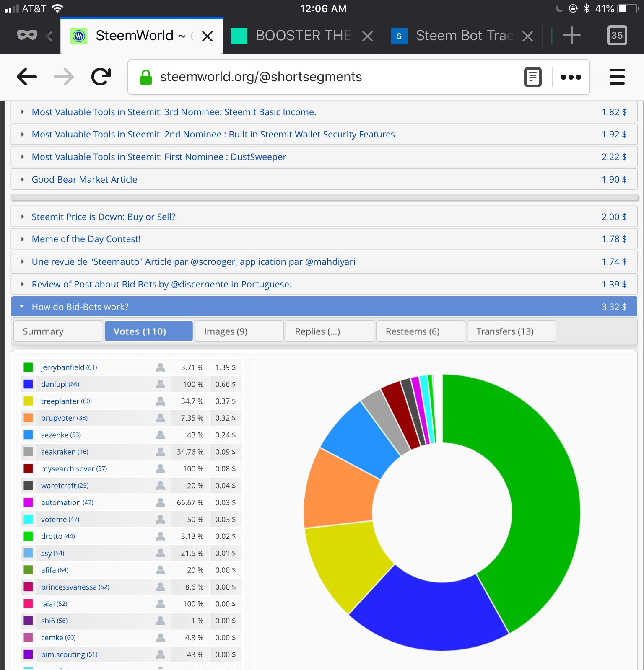This screenshot has width=644, height=670.
Task: Expand Steemit Price is Down post
Action: 324,217
